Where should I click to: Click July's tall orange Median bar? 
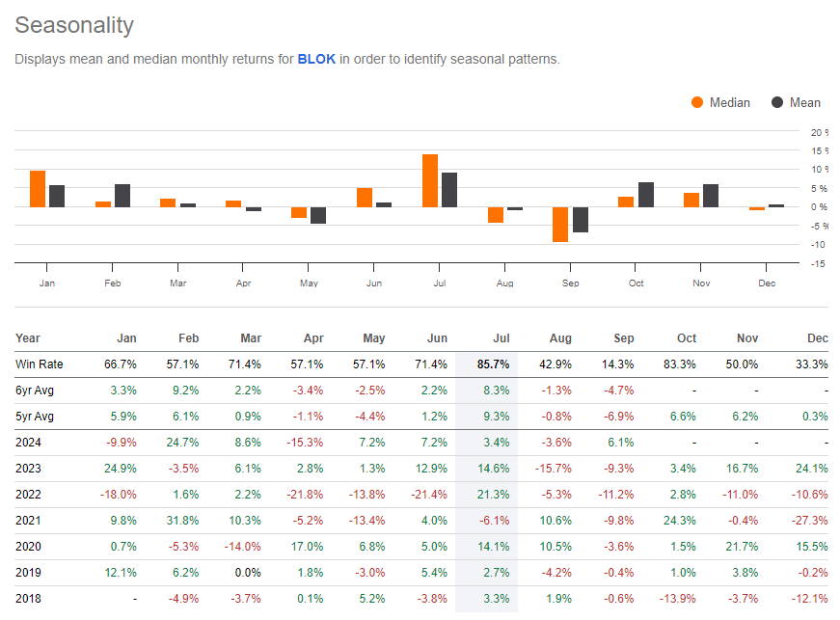pos(428,178)
